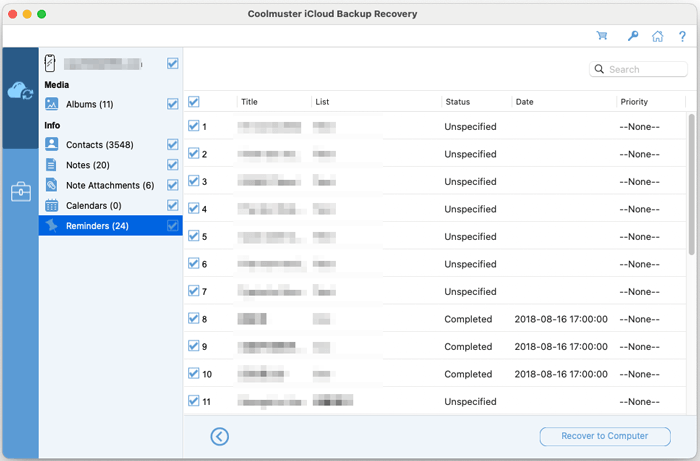Toggle the device checkbox at top
Image resolution: width=700 pixels, height=461 pixels.
pos(173,63)
